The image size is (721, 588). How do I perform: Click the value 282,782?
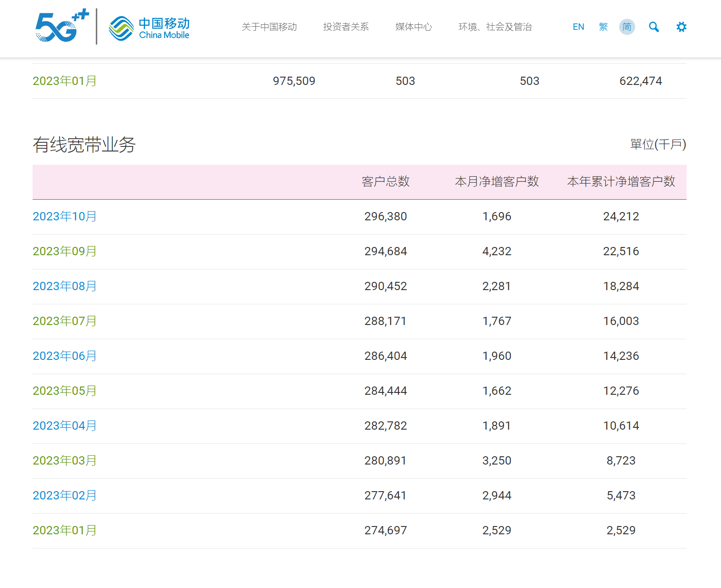tap(386, 426)
